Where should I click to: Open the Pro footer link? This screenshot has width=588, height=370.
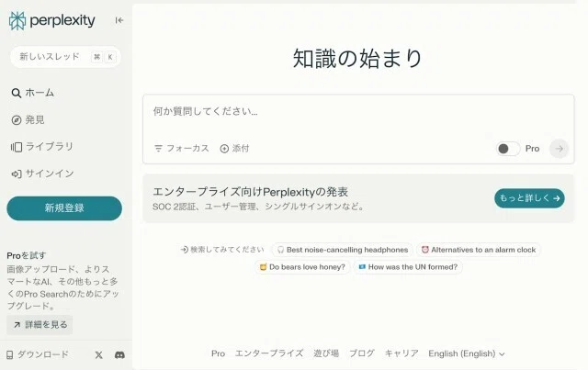218,353
